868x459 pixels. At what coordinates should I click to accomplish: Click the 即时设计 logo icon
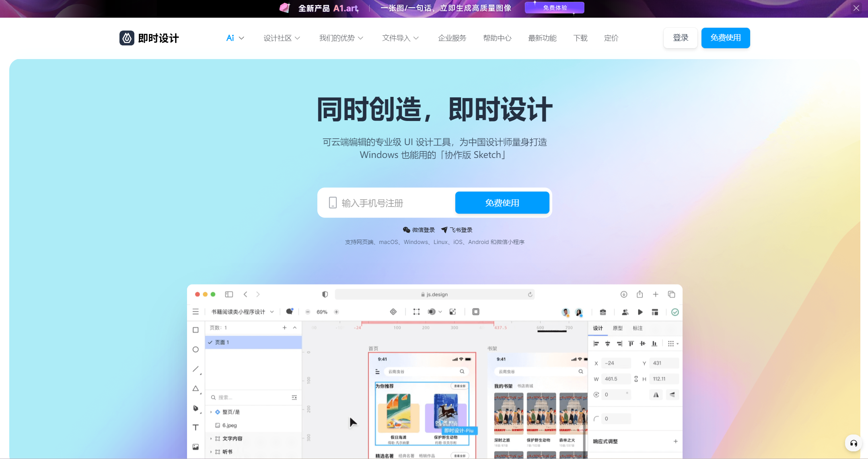coord(127,38)
